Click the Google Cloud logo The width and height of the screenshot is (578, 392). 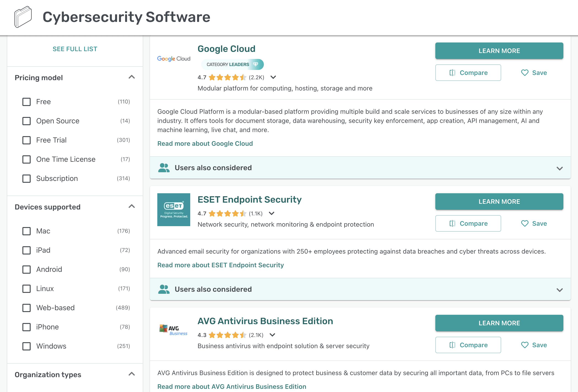coord(173,58)
